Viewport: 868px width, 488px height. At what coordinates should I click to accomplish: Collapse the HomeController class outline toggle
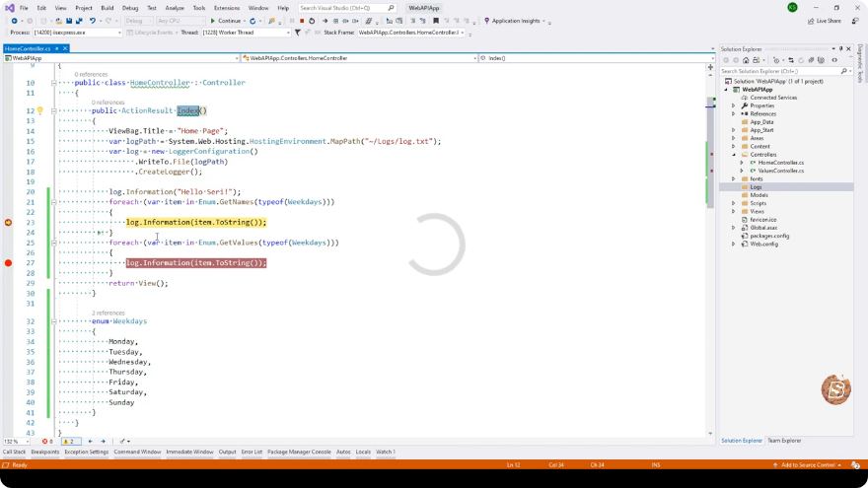tap(53, 83)
